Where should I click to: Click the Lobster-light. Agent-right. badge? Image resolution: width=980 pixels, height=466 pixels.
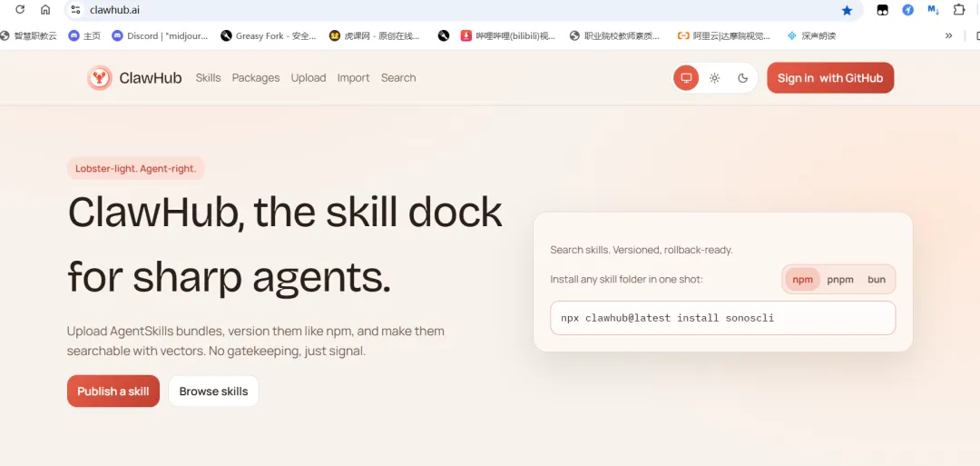point(135,168)
